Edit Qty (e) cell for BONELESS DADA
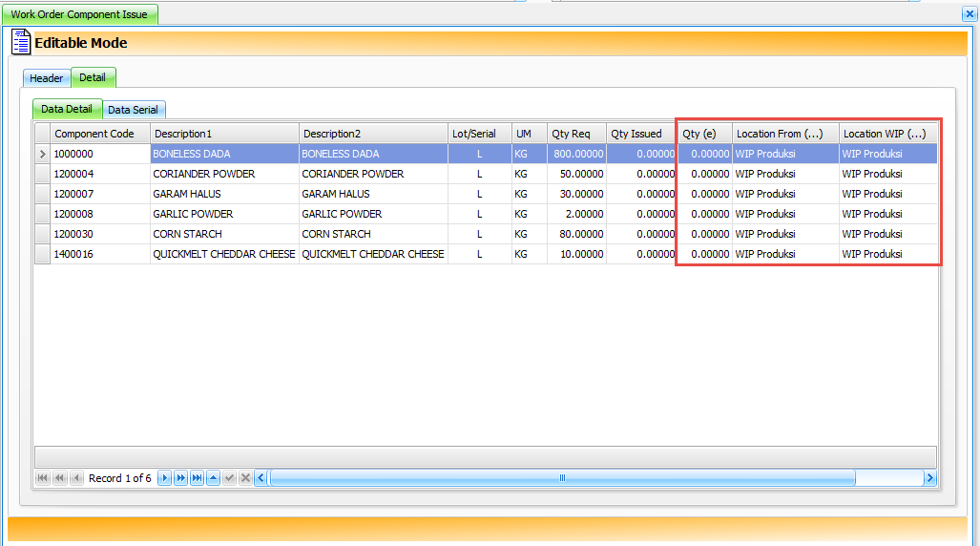Viewport: 980px width, 546px height. pyautogui.click(x=705, y=154)
